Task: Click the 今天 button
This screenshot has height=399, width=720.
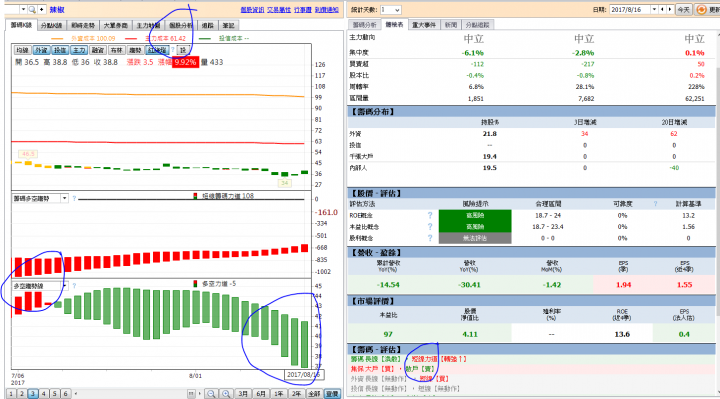Action: [x=683, y=10]
